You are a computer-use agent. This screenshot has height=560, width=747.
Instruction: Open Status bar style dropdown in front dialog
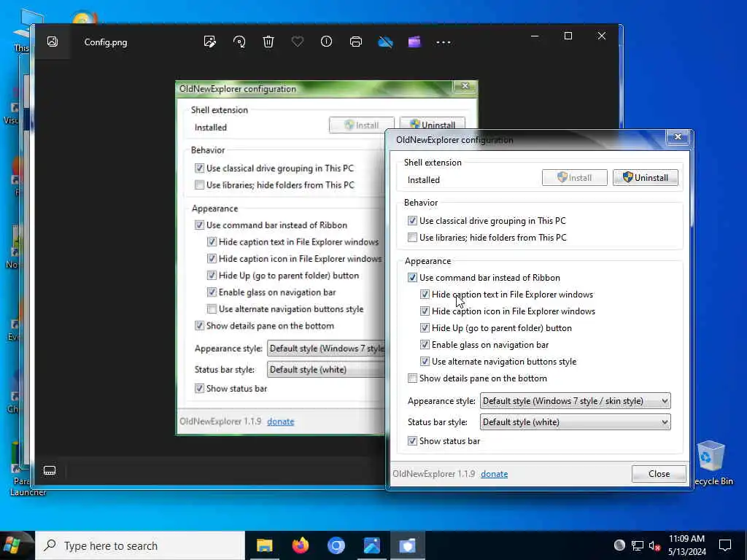pyautogui.click(x=575, y=422)
